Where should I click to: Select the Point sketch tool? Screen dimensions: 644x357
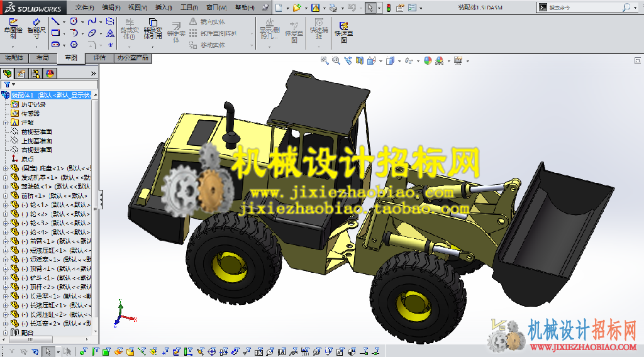110,45
